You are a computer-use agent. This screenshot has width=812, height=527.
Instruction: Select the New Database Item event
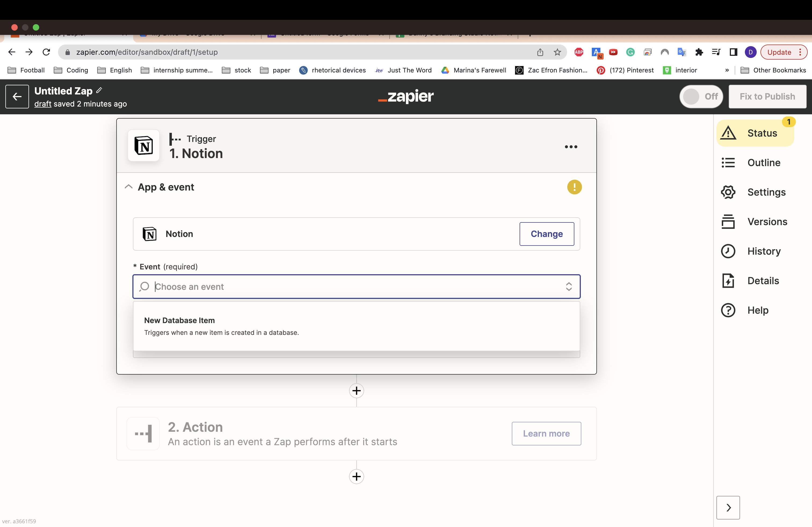coord(357,326)
